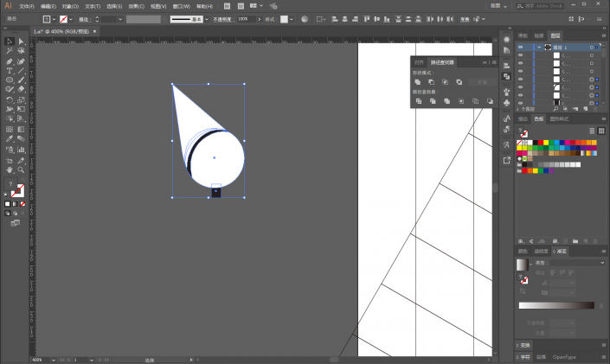Expand the OpenType panel tab
Viewport: 610px width, 364px height.
pyautogui.click(x=564, y=357)
